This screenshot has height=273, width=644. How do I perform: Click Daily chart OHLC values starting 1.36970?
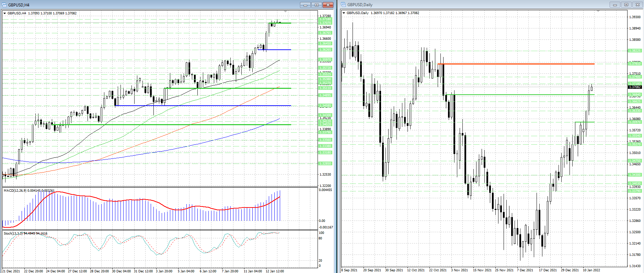(395, 13)
